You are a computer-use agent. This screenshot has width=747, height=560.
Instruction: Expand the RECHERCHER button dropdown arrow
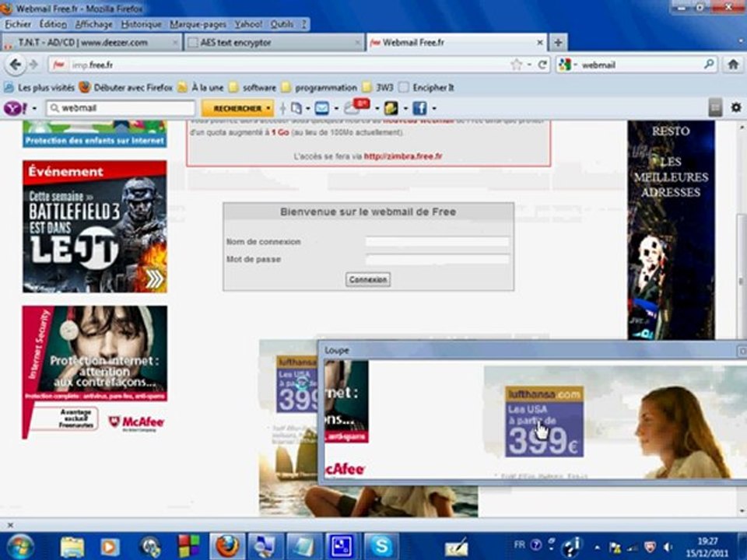(268, 109)
